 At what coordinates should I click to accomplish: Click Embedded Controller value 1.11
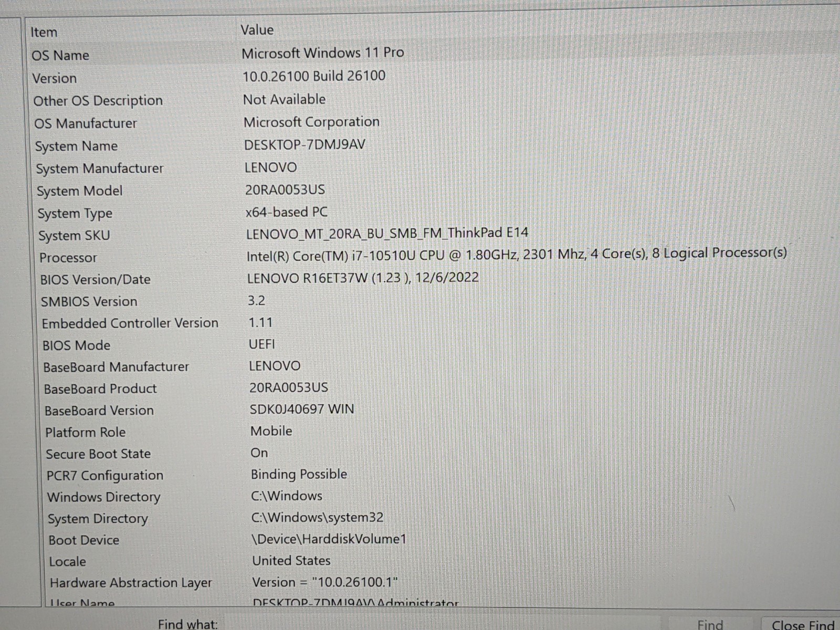click(x=260, y=322)
